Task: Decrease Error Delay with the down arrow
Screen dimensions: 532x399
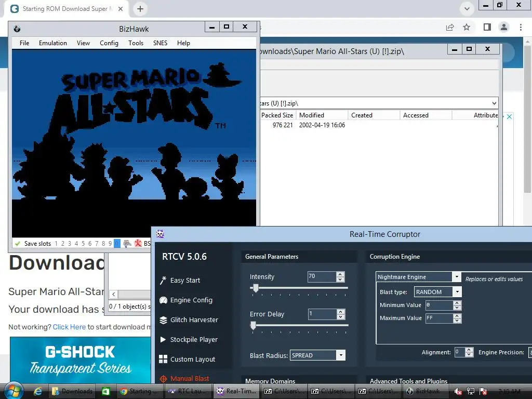Action: tap(341, 316)
